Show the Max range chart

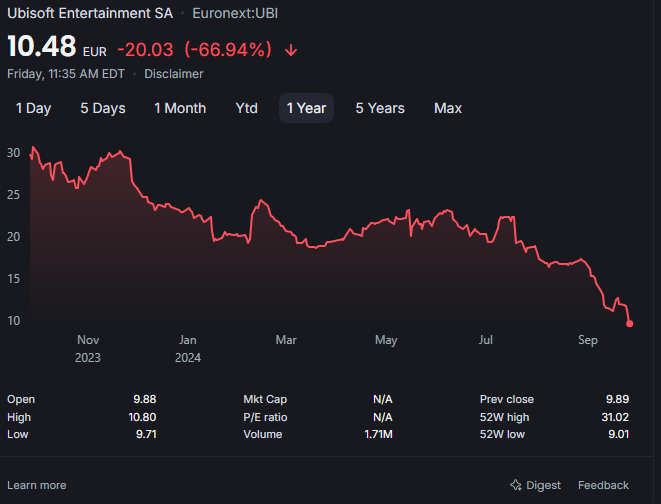[x=448, y=108]
